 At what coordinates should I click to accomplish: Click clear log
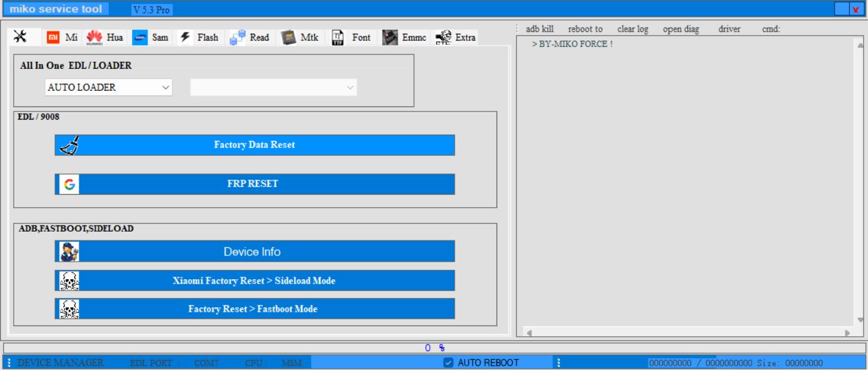click(x=633, y=29)
